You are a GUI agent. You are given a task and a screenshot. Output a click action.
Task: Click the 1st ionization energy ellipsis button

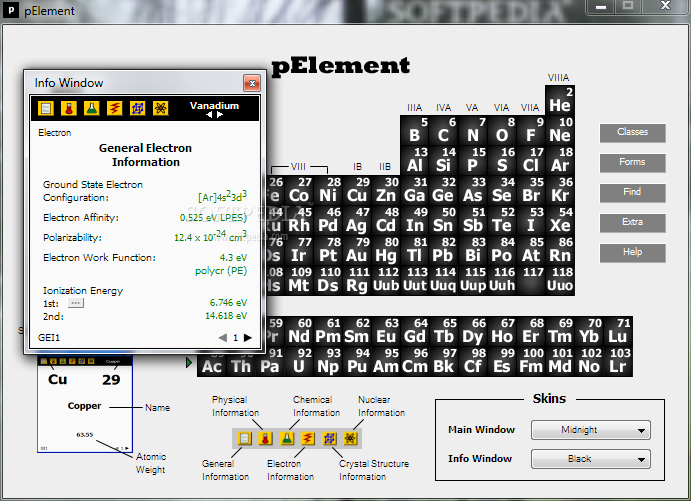click(x=75, y=303)
